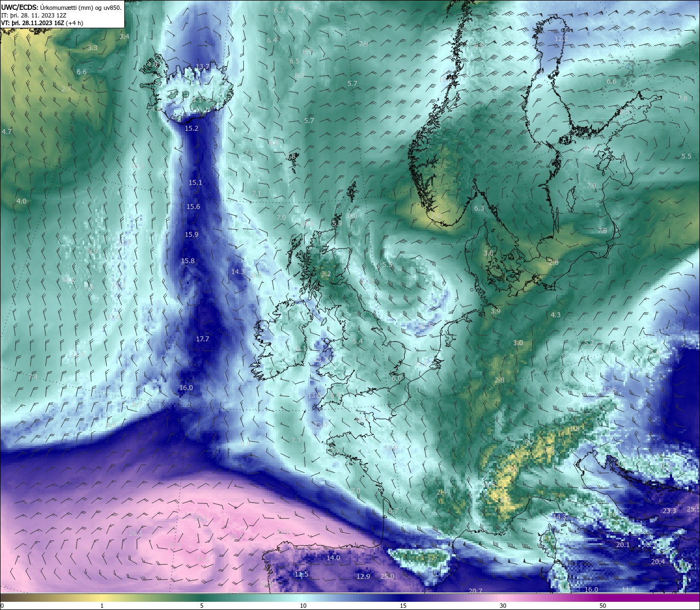This screenshot has width=700, height=610.
Task: Click the 6.4 value label
Action: pyautogui.click(x=272, y=40)
